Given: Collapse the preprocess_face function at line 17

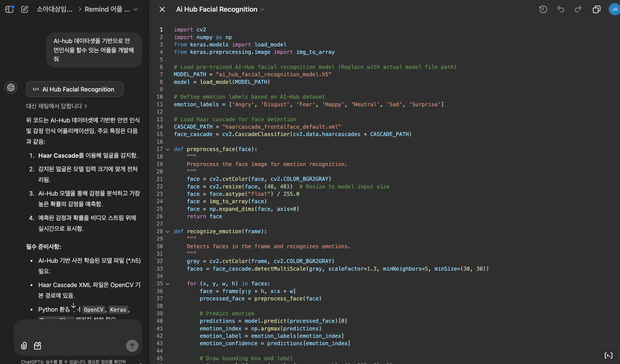Looking at the screenshot, I should pos(168,149).
